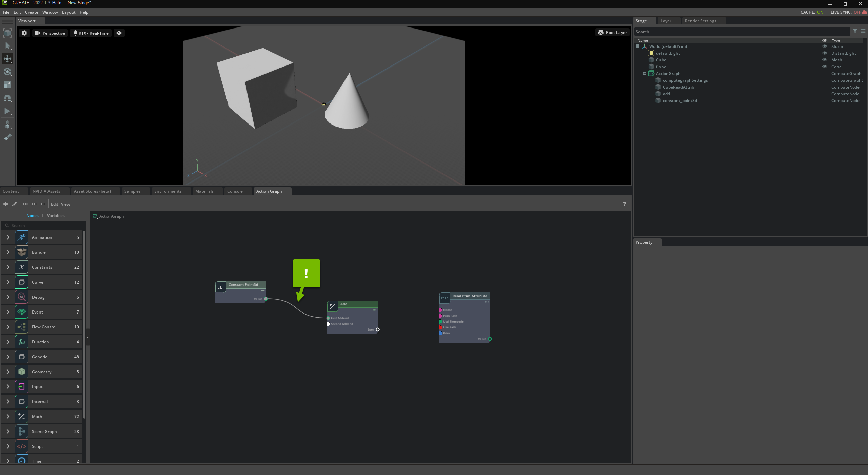Toggle visibility of World prim
The width and height of the screenshot is (868, 475).
click(825, 46)
